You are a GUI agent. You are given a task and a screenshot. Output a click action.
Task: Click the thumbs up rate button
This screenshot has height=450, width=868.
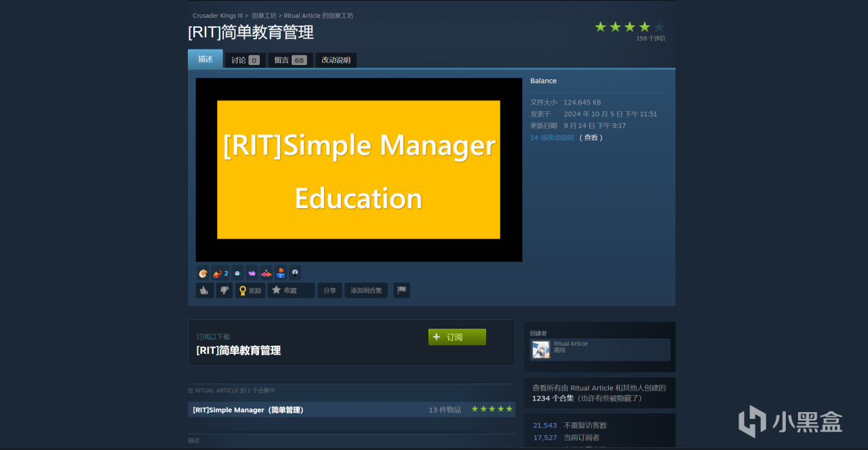tap(205, 291)
